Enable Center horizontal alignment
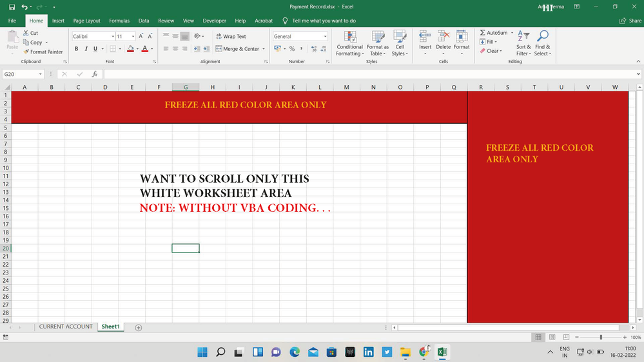Image resolution: width=644 pixels, height=362 pixels. (x=175, y=48)
